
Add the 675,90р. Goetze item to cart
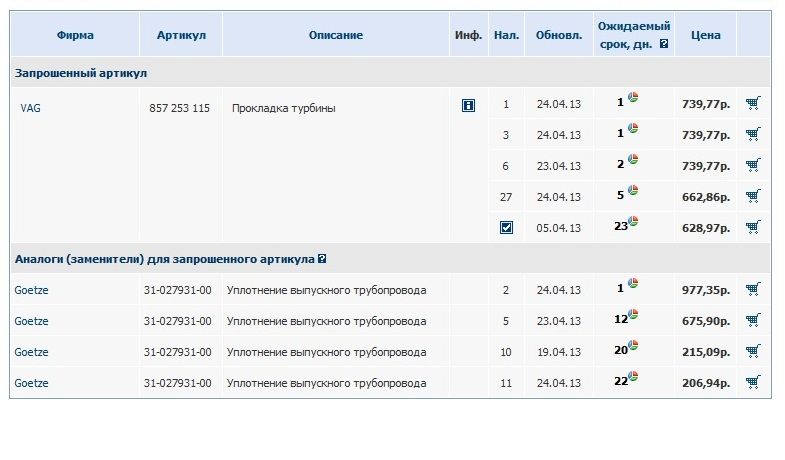click(753, 320)
